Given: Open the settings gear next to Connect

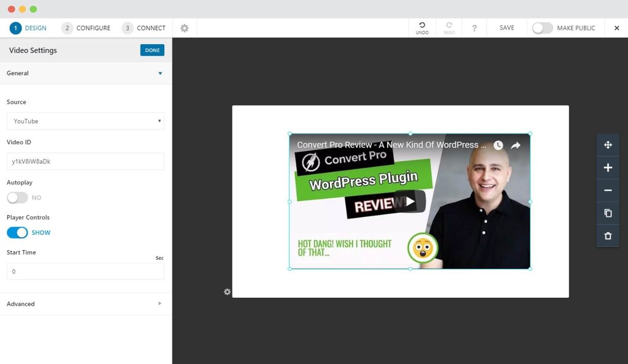Looking at the screenshot, I should tap(184, 28).
